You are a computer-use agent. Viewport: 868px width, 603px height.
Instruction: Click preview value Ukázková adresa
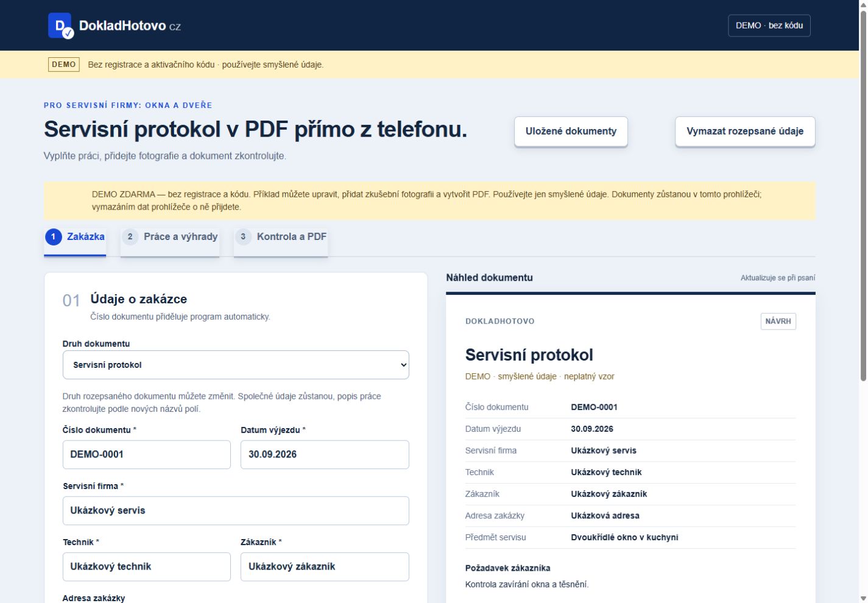[605, 516]
